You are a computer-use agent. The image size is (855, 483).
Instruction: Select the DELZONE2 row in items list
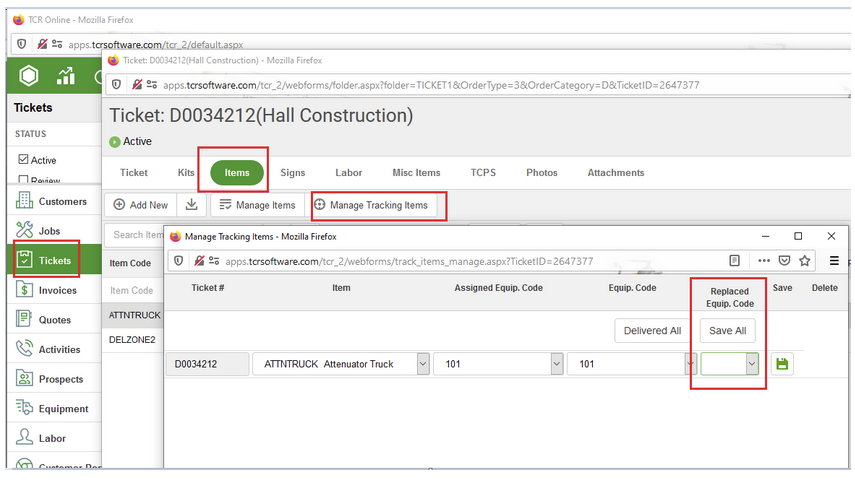(x=133, y=340)
